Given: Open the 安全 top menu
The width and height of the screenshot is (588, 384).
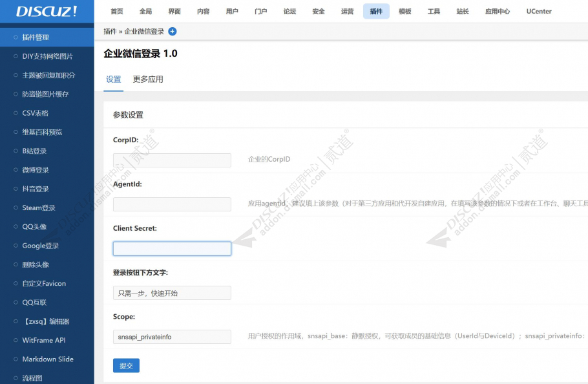Looking at the screenshot, I should pyautogui.click(x=319, y=11).
